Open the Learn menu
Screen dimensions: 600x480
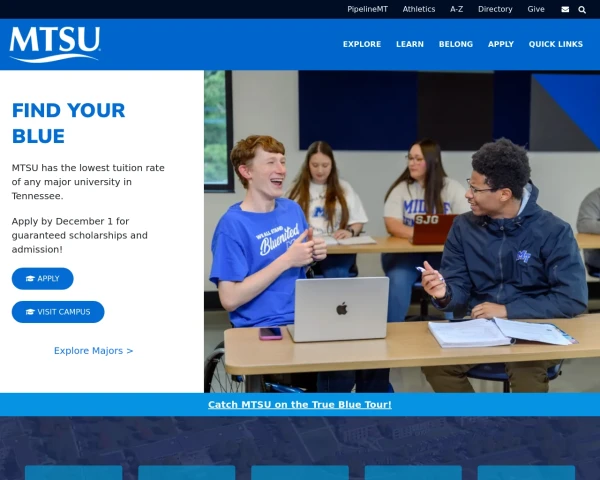coord(410,44)
